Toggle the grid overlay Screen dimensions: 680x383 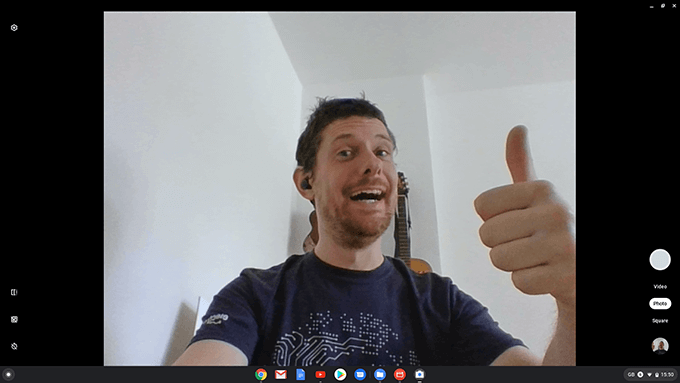coord(14,319)
